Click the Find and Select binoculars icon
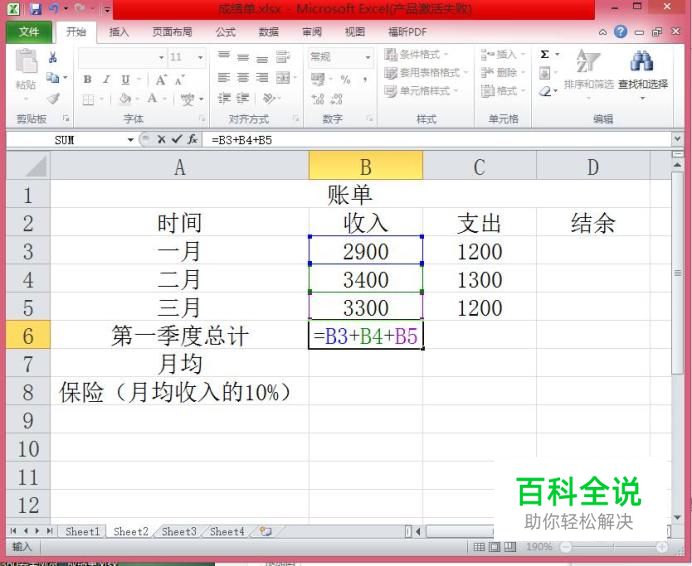This screenshot has width=692, height=566. pyautogui.click(x=642, y=62)
